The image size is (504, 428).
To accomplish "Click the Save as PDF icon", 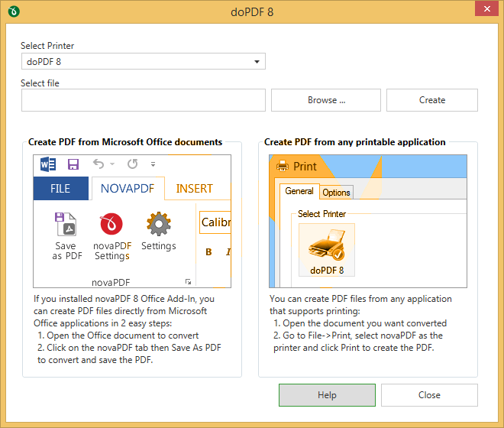I will (x=66, y=224).
